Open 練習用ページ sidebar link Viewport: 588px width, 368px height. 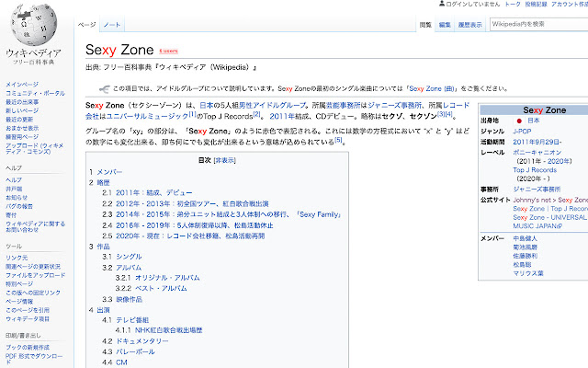coord(22,137)
